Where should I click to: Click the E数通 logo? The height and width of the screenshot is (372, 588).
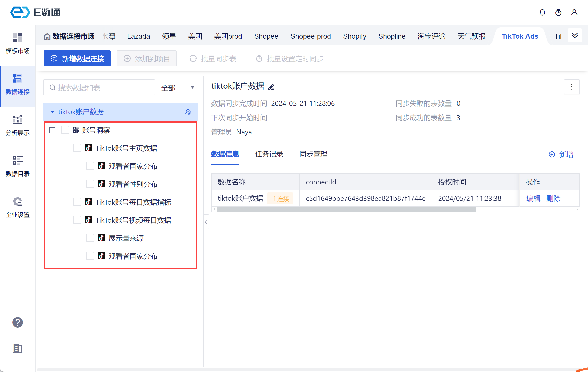pyautogui.click(x=35, y=12)
